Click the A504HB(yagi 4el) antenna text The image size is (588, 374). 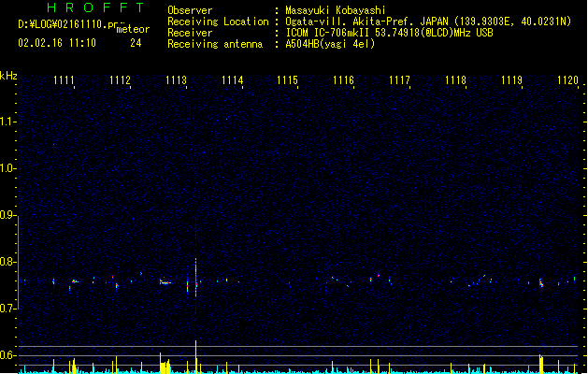[330, 44]
